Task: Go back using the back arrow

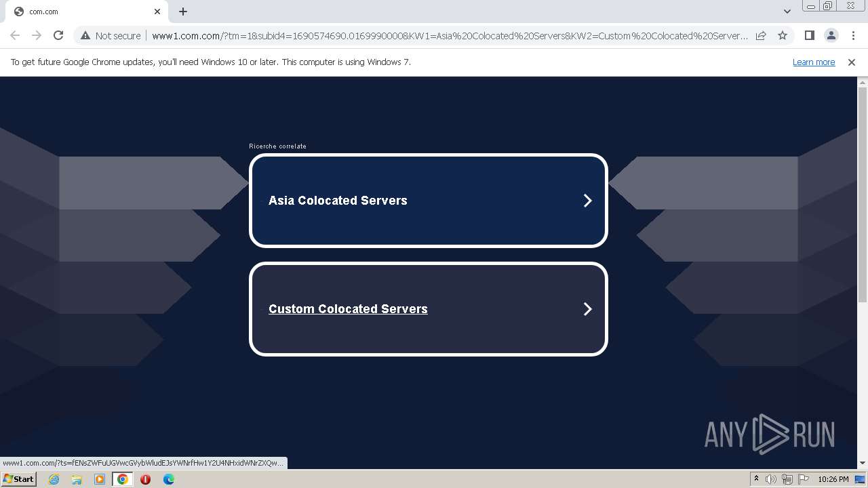Action: [x=15, y=36]
